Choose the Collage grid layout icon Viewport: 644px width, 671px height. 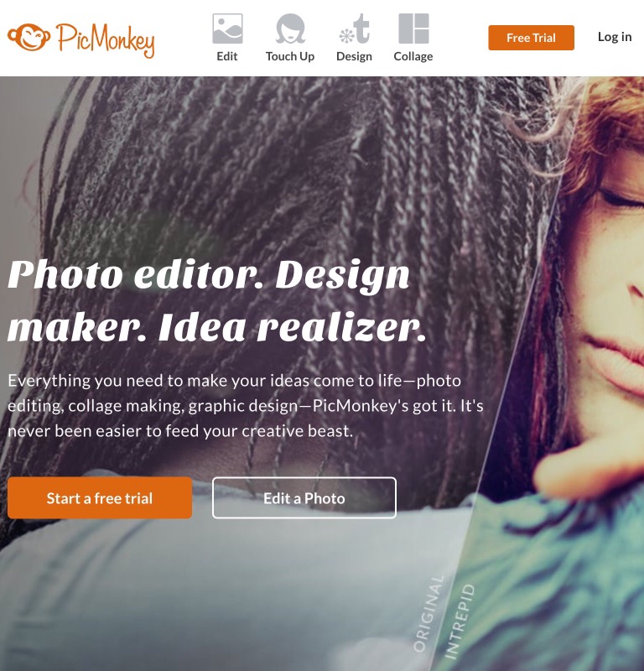coord(413,29)
